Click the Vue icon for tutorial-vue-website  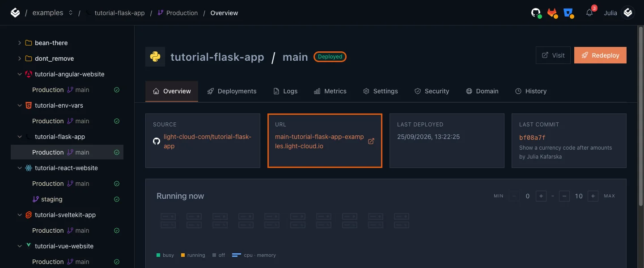coord(29,246)
